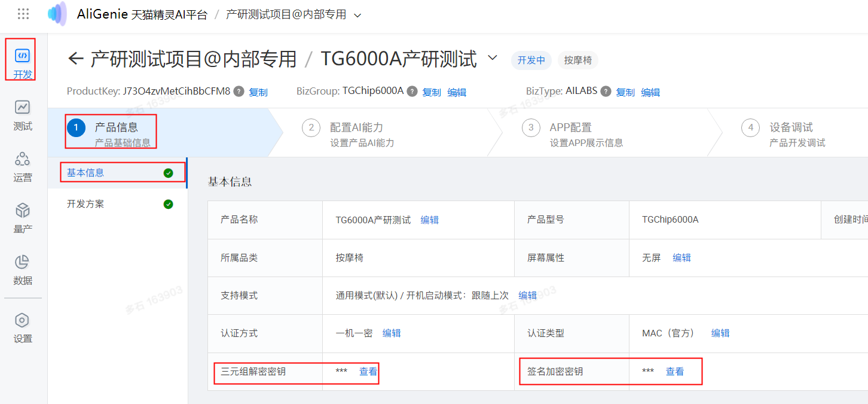
Task: Click the 产研测试项目@内部专用 page heading link
Action: (194, 59)
